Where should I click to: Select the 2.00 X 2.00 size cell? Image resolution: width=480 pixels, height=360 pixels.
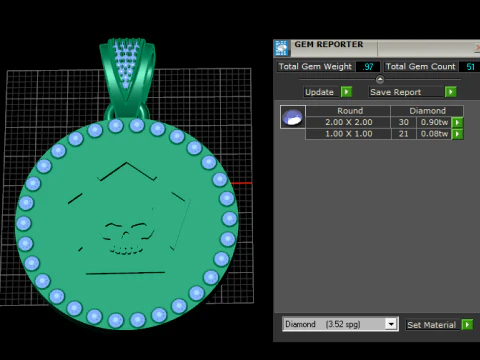click(349, 122)
